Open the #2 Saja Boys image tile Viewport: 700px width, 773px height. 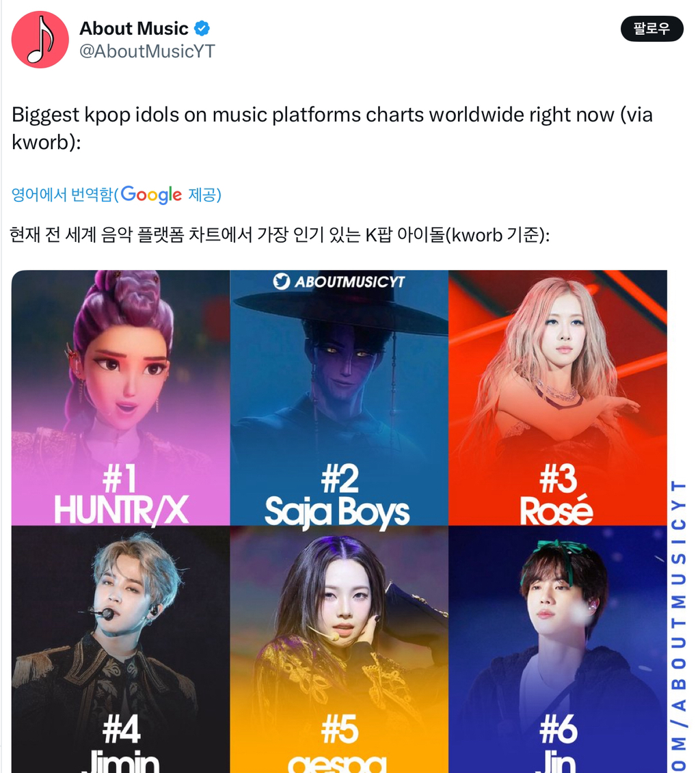tap(339, 398)
